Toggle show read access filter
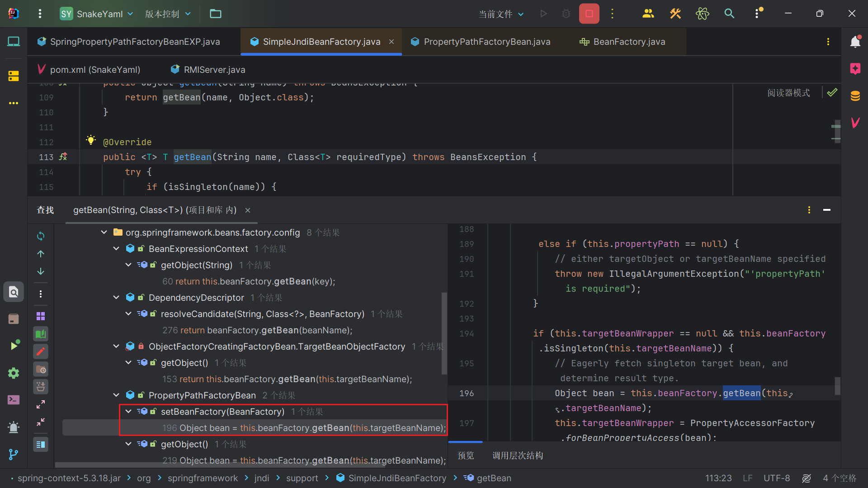 [41, 334]
